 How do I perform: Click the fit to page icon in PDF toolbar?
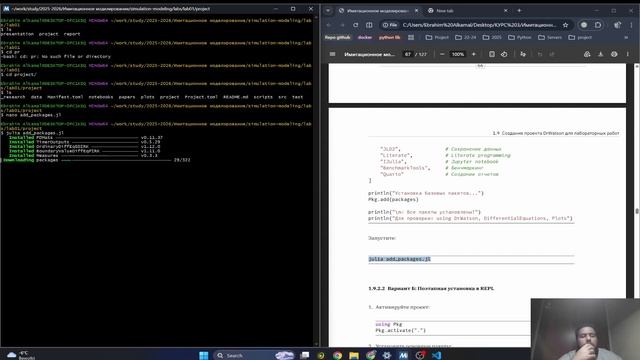492,54
